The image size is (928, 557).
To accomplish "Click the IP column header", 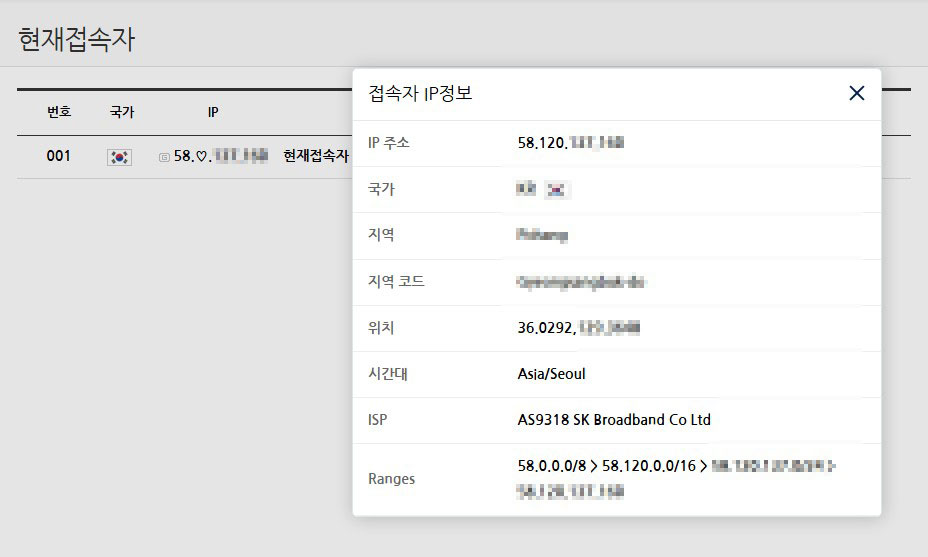I will tap(213, 112).
